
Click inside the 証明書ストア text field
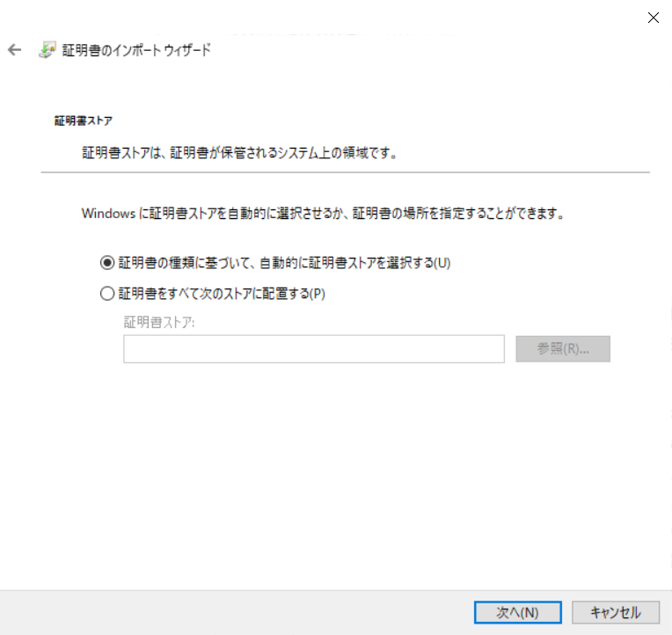313,348
